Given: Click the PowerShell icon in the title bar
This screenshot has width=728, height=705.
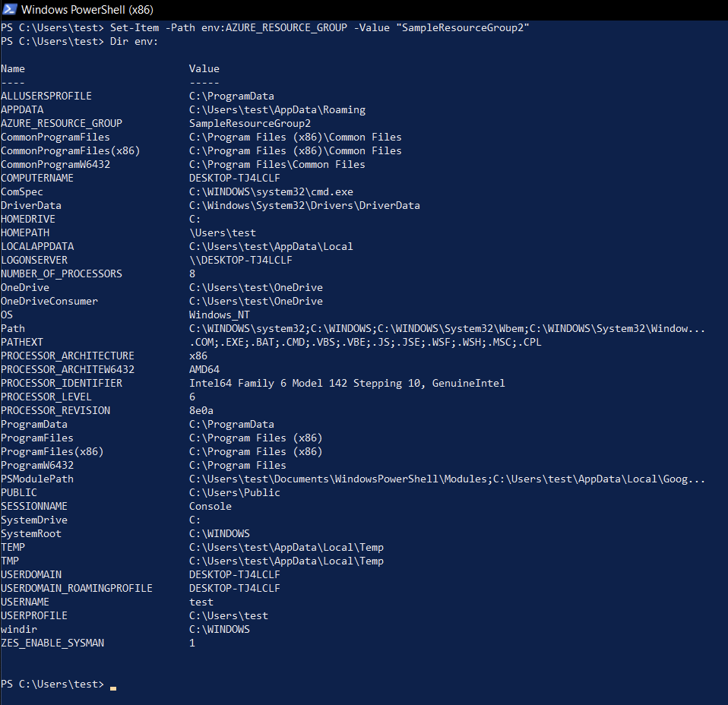Looking at the screenshot, I should pos(9,10).
